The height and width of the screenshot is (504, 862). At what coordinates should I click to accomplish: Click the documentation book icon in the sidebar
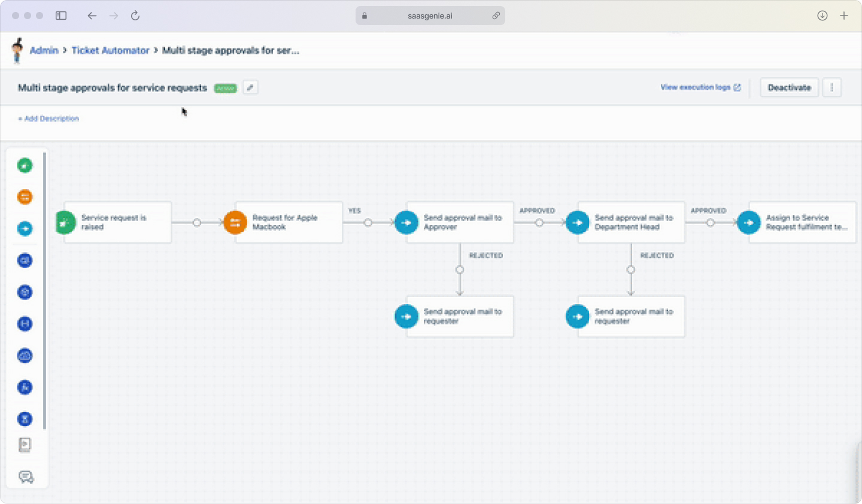point(25,445)
